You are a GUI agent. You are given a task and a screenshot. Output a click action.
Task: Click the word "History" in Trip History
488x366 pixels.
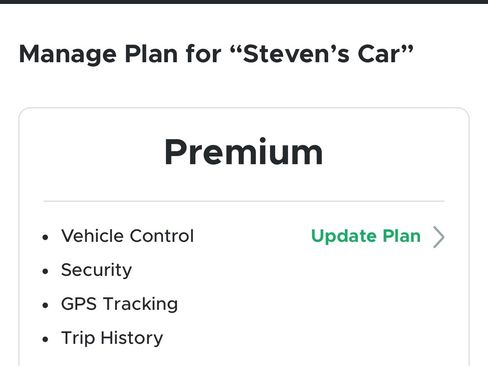[132, 338]
